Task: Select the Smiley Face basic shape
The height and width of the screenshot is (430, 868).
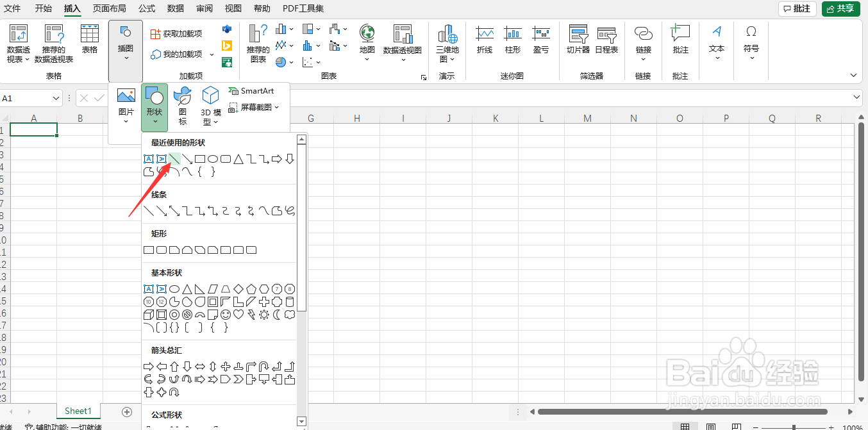Action: (225, 315)
